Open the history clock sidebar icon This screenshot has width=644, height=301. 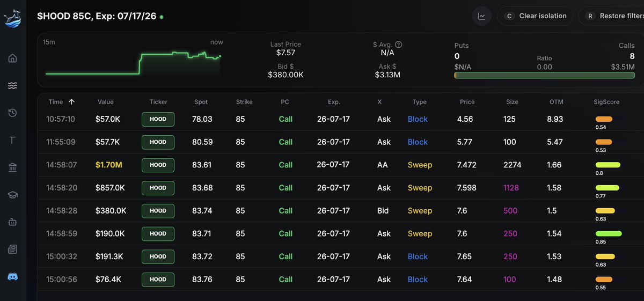point(13,113)
